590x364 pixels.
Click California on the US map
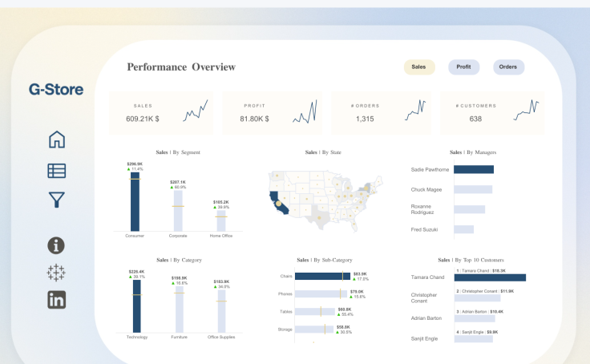coord(277,199)
